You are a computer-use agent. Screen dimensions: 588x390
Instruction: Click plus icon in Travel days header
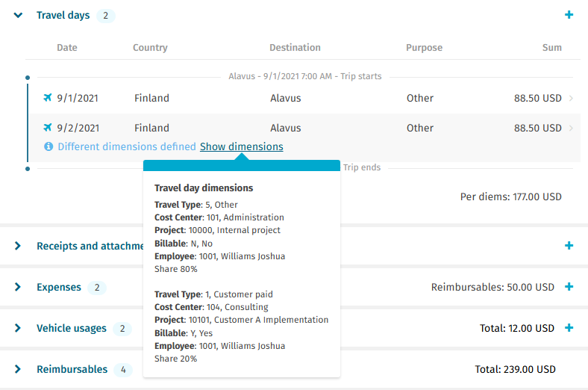tap(569, 15)
